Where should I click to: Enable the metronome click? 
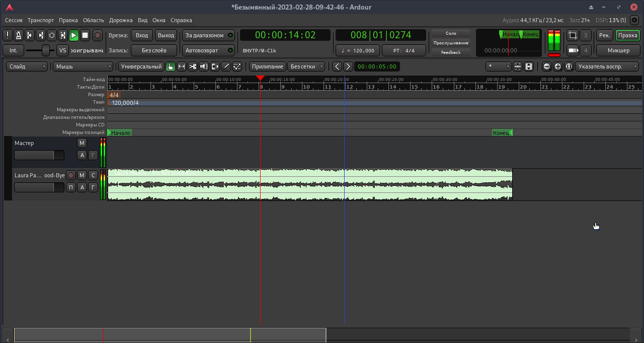tap(19, 35)
